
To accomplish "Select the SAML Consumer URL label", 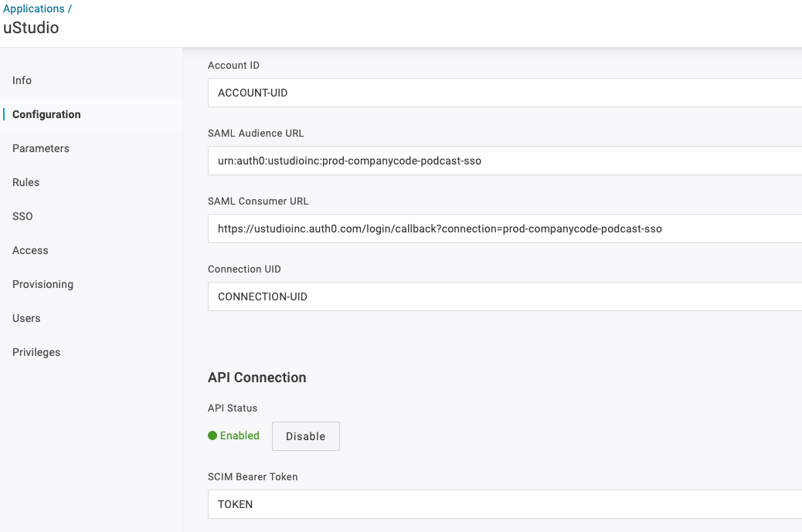I will (x=258, y=201).
